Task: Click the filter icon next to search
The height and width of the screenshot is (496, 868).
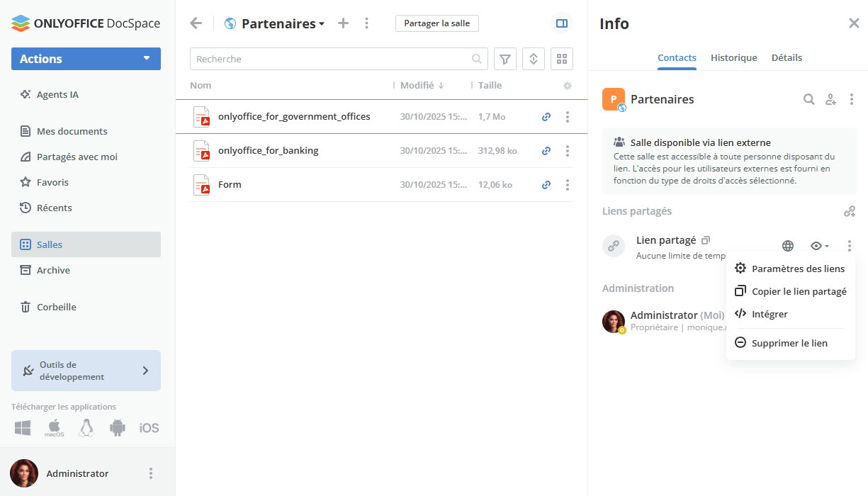Action: [505, 59]
